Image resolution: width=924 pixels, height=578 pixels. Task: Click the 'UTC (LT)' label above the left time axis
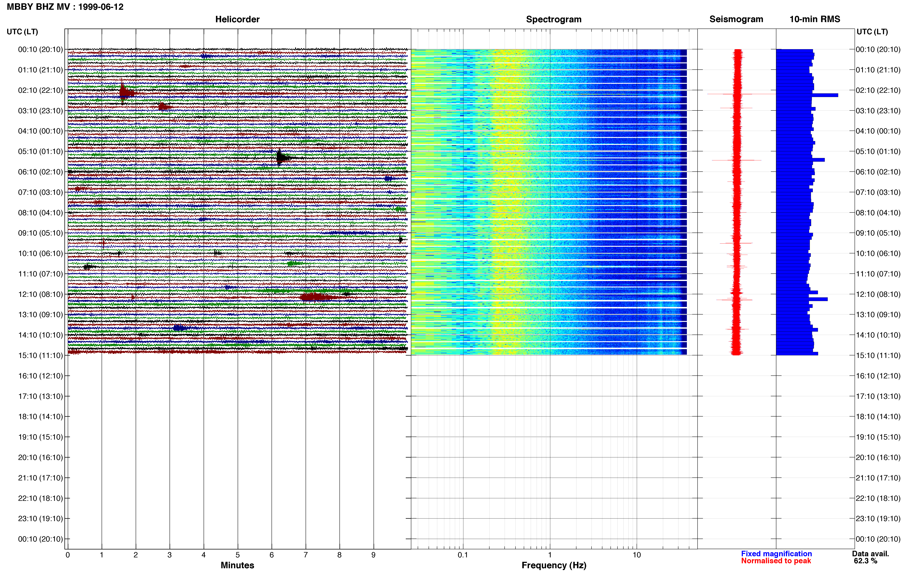[22, 32]
